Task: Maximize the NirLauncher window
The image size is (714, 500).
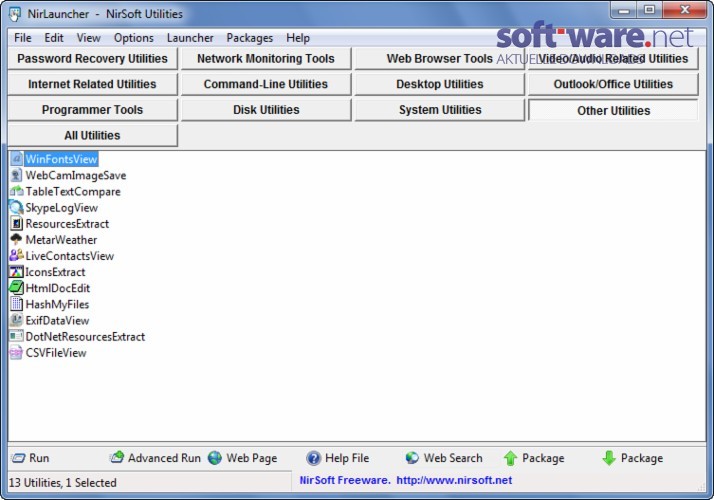Action: tap(649, 10)
